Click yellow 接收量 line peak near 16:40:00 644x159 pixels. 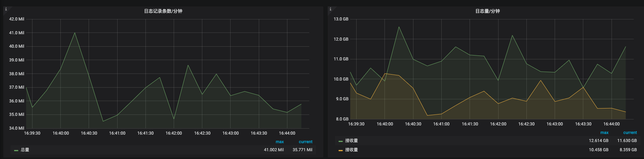coord(385,73)
